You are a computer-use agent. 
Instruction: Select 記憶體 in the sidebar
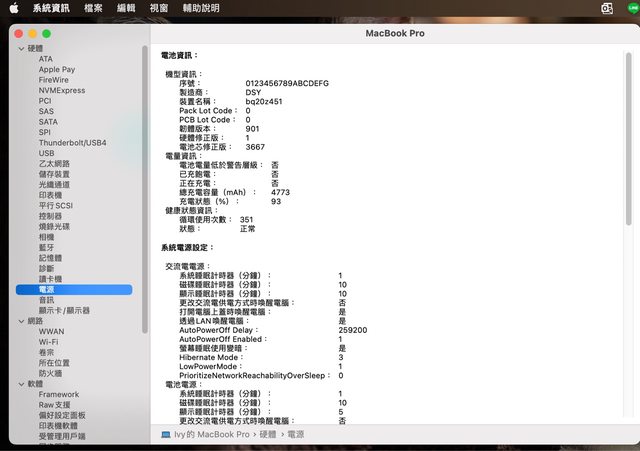tap(50, 258)
